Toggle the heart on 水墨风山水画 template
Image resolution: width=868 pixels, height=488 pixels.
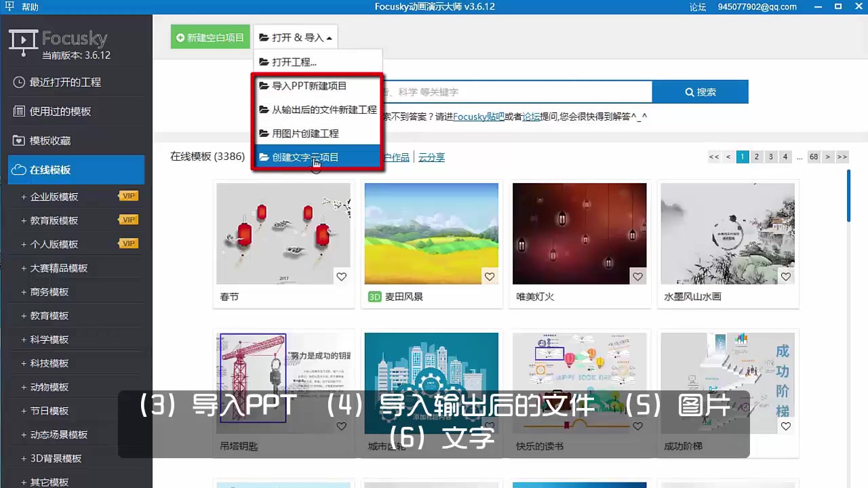785,277
